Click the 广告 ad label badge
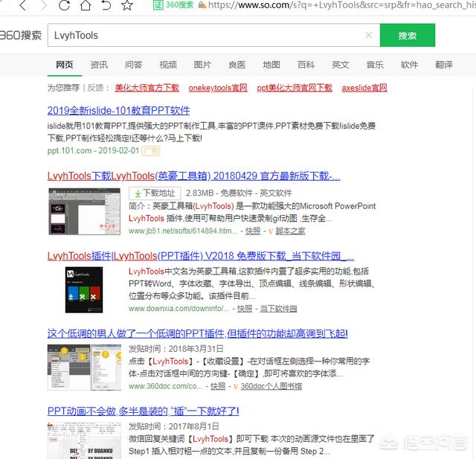 pyautogui.click(x=151, y=151)
